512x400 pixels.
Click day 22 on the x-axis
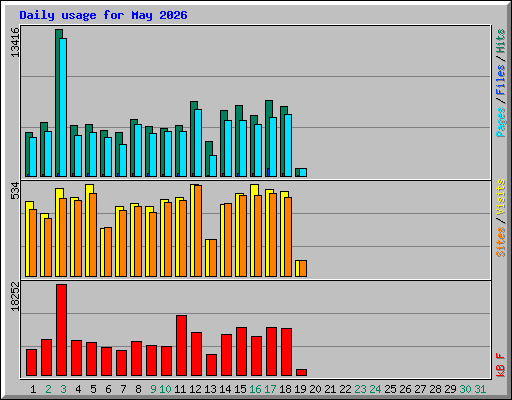[x=345, y=389]
